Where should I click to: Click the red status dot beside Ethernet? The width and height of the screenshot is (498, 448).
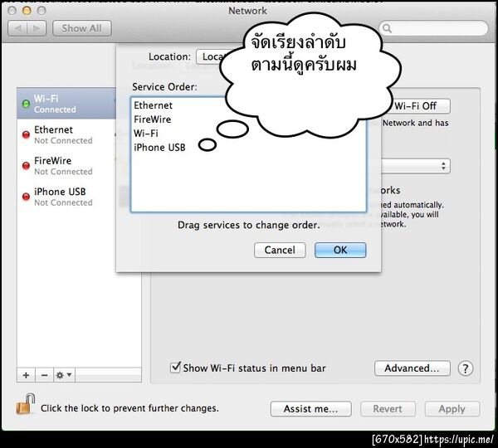tap(26, 134)
